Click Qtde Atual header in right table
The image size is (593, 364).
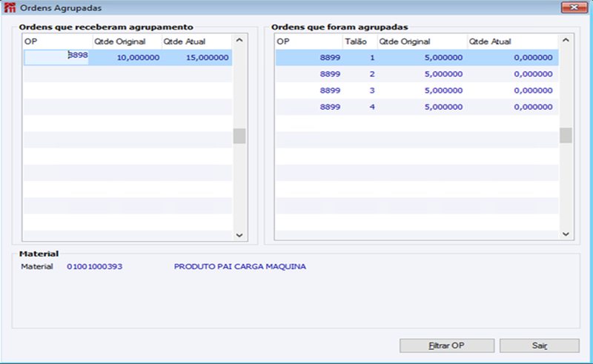tap(513, 42)
